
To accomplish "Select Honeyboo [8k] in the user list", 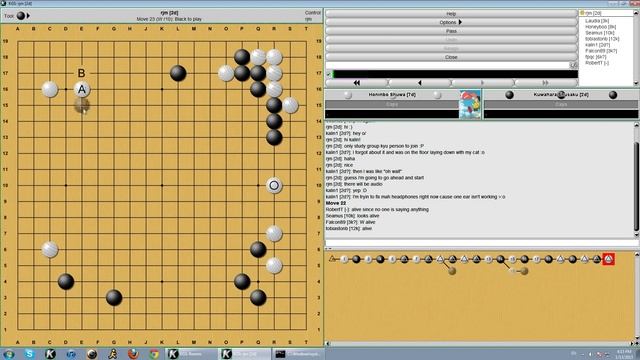I will [x=600, y=27].
